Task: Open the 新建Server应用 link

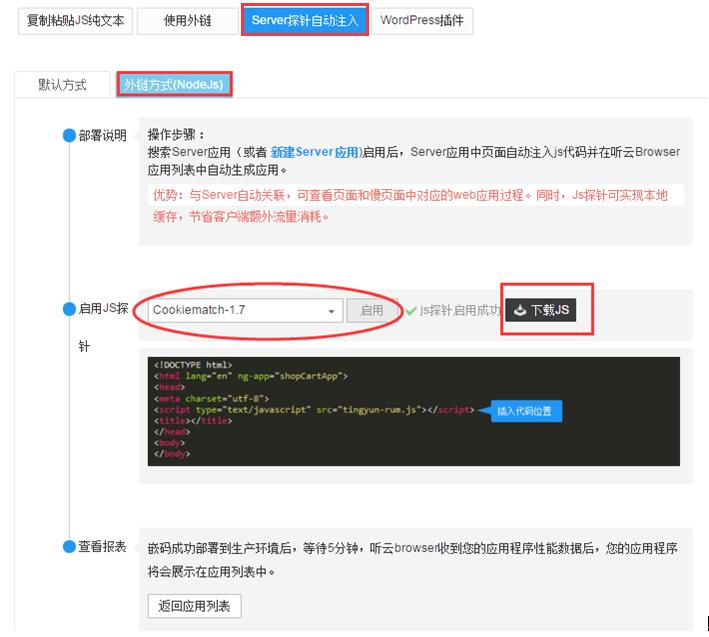Action: point(314,152)
